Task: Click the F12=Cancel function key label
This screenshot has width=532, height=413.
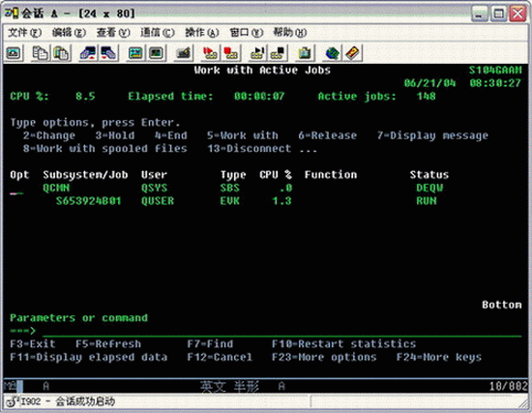Action: click(x=220, y=357)
